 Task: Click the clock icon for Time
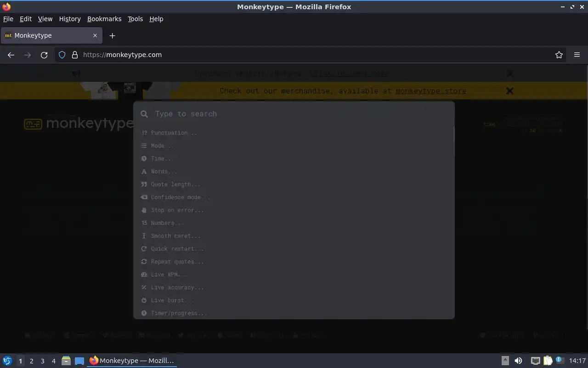click(x=144, y=159)
